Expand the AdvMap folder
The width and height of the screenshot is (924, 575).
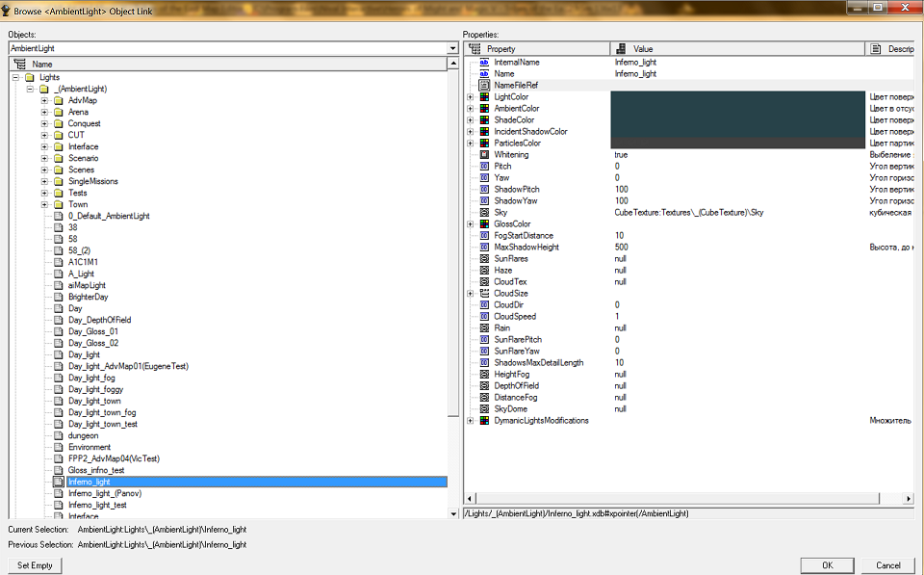[44, 100]
